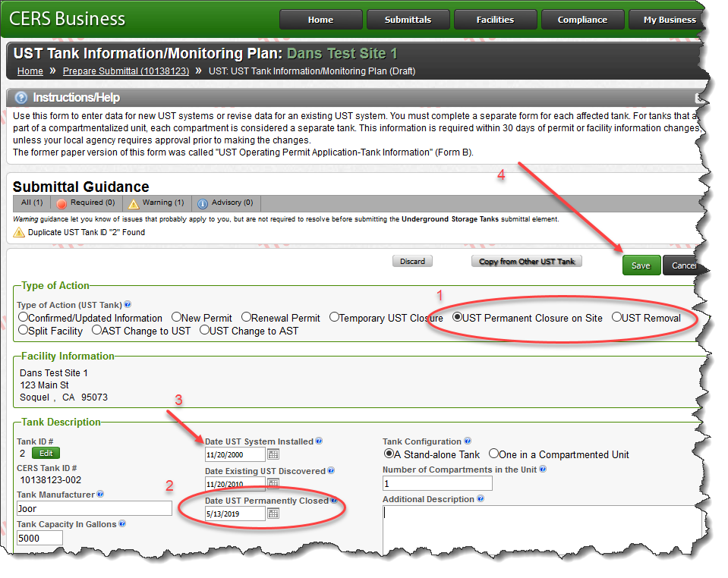Viewport: 728px width, 578px height.
Task: Choose One in a Compartmented Unit
Action: (x=494, y=454)
